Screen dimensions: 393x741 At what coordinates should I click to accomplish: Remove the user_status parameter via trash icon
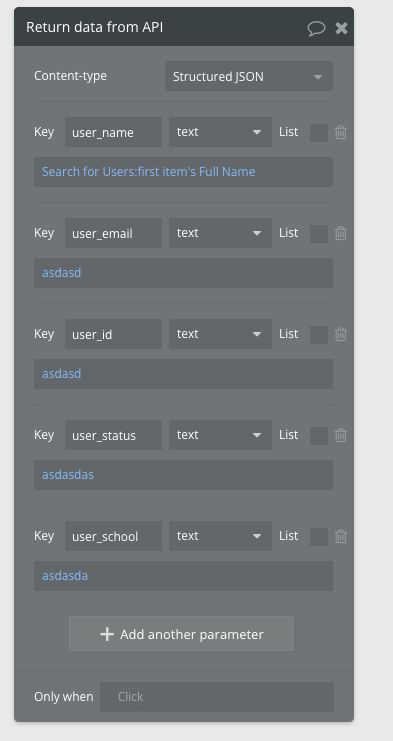point(341,435)
